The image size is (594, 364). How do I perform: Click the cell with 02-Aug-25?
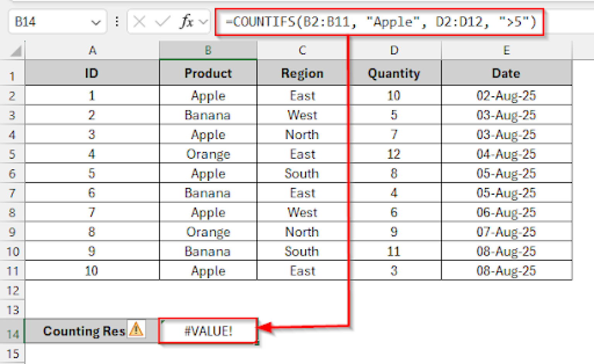506,95
